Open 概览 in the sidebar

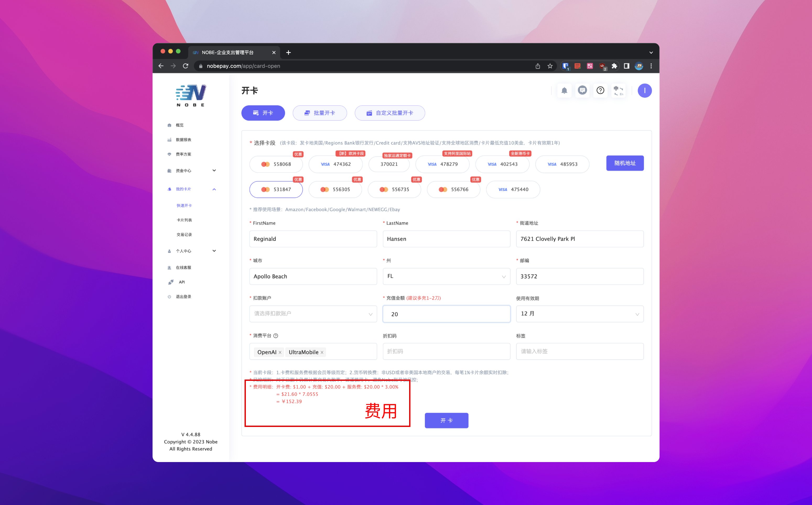[180, 125]
